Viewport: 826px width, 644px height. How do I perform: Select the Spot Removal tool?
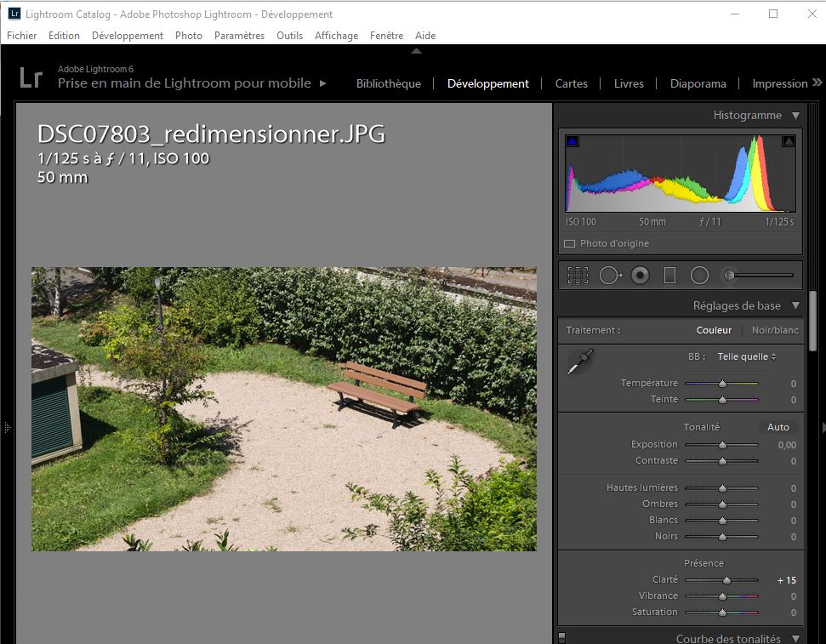coord(610,275)
